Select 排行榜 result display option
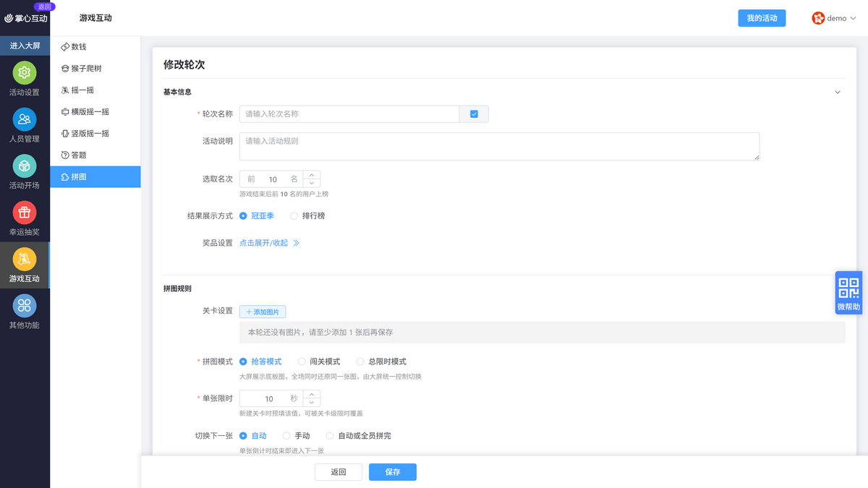The width and height of the screenshot is (868, 488). (x=307, y=215)
